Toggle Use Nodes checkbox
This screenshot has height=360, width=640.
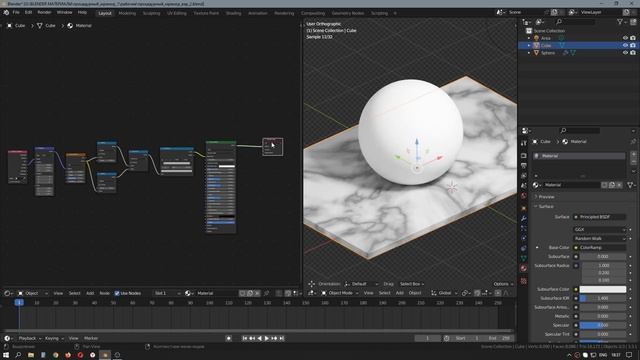117,293
